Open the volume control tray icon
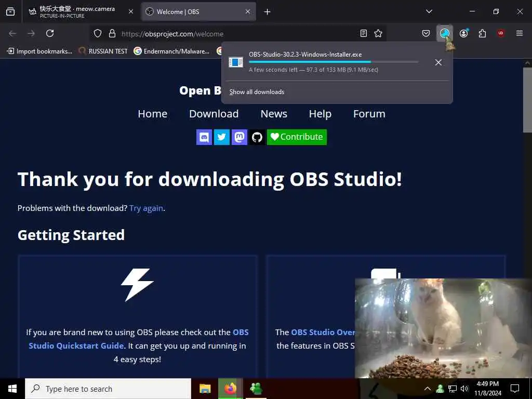This screenshot has width=532, height=399. coord(464,389)
